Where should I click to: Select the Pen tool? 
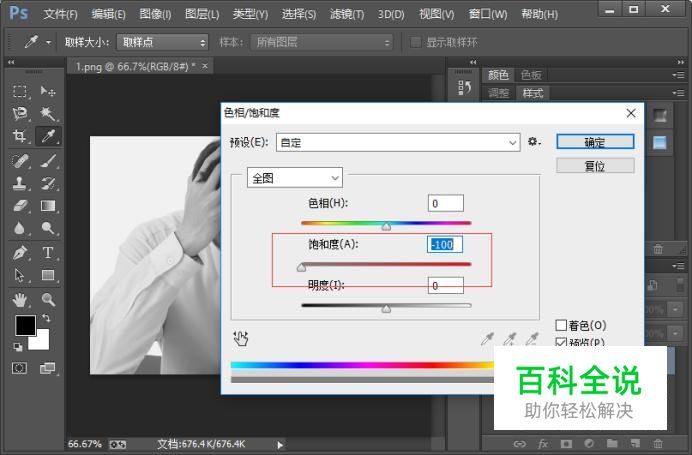(19, 253)
